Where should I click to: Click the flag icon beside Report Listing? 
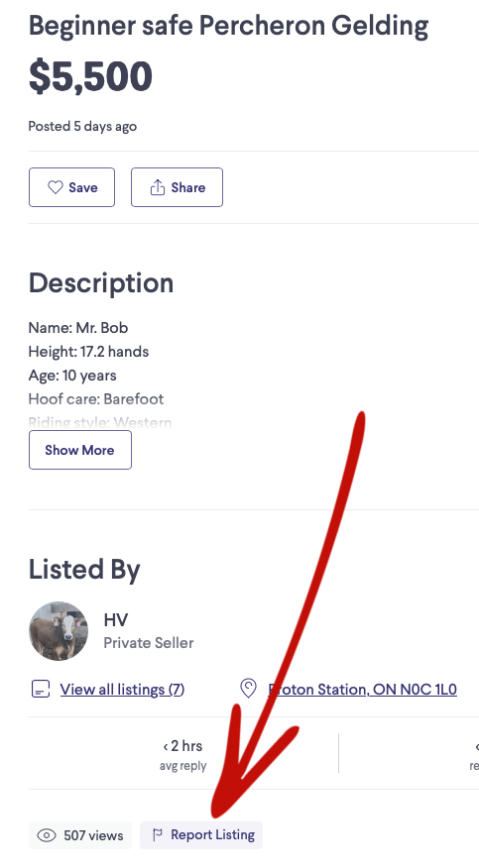coord(158,834)
